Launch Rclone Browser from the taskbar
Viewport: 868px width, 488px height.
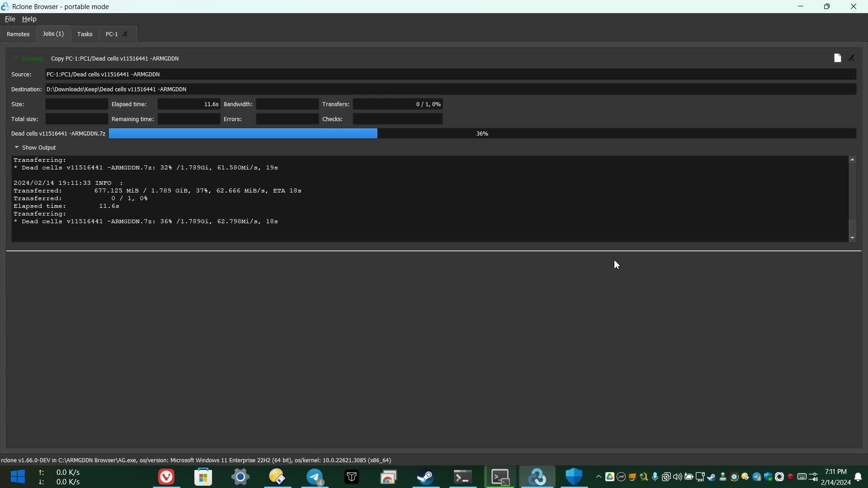click(x=537, y=477)
